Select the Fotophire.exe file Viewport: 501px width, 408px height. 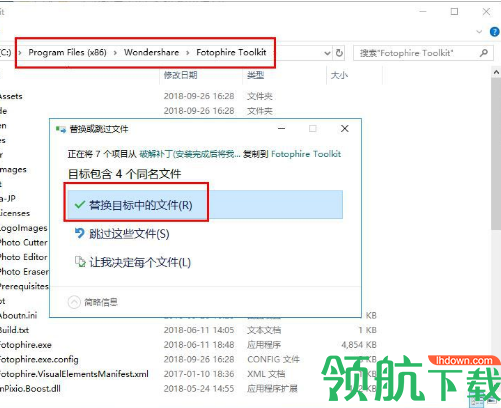coord(26,345)
